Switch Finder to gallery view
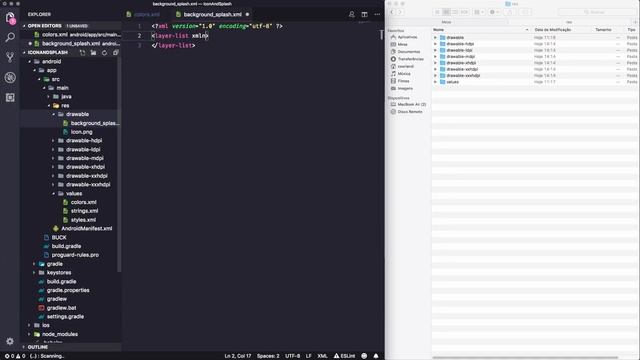 464,12
